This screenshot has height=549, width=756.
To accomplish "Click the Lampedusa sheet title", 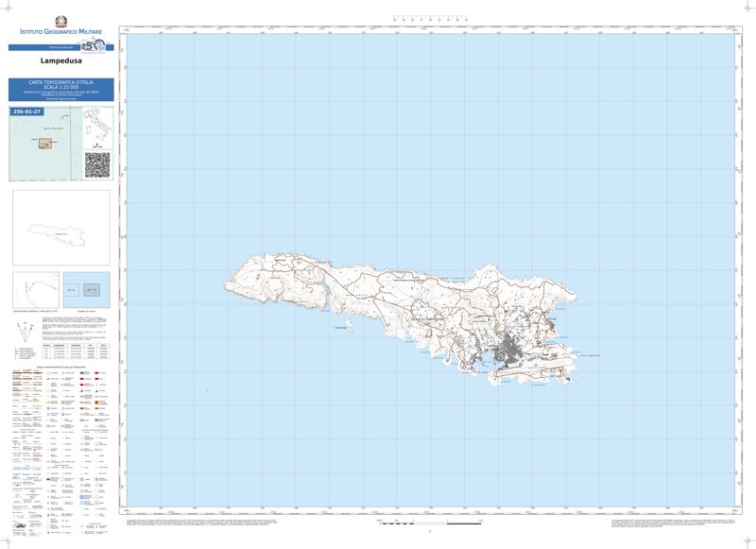I will [61, 65].
